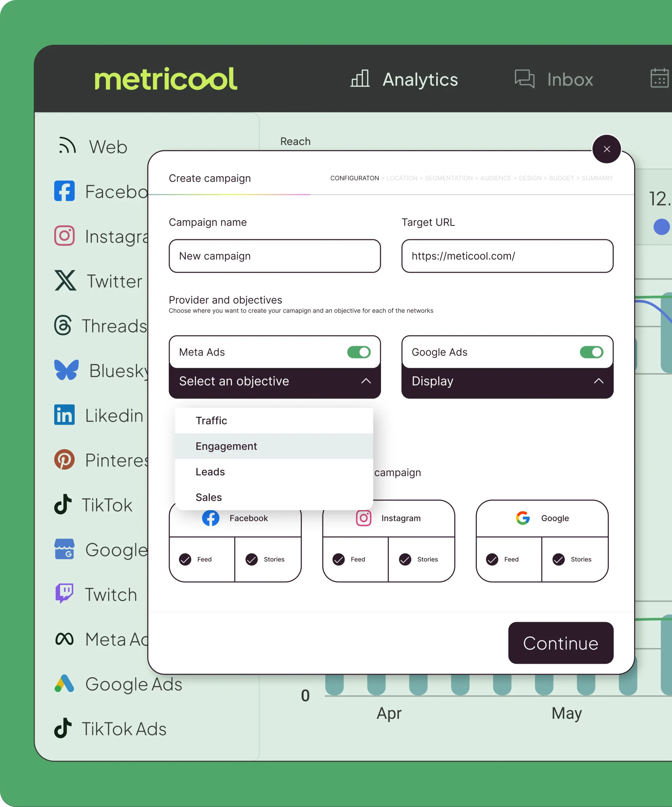Choose Engagement from objective list
This screenshot has height=807, width=672.
(226, 446)
